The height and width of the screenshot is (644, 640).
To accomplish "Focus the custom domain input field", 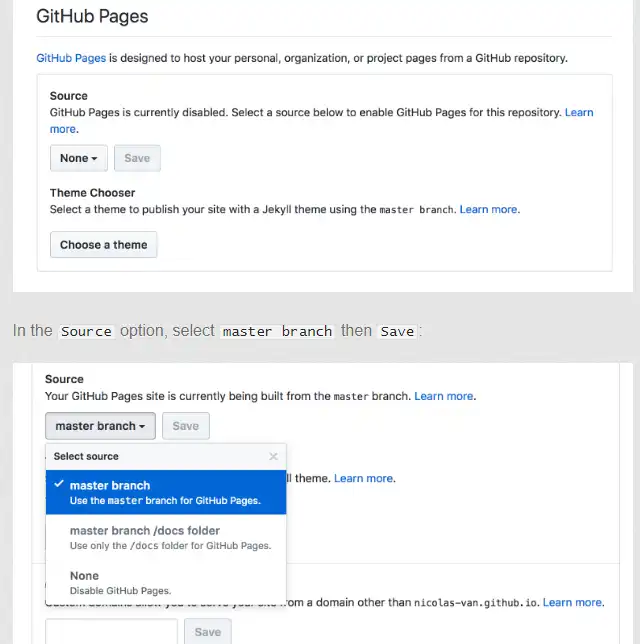I will pos(111,632).
